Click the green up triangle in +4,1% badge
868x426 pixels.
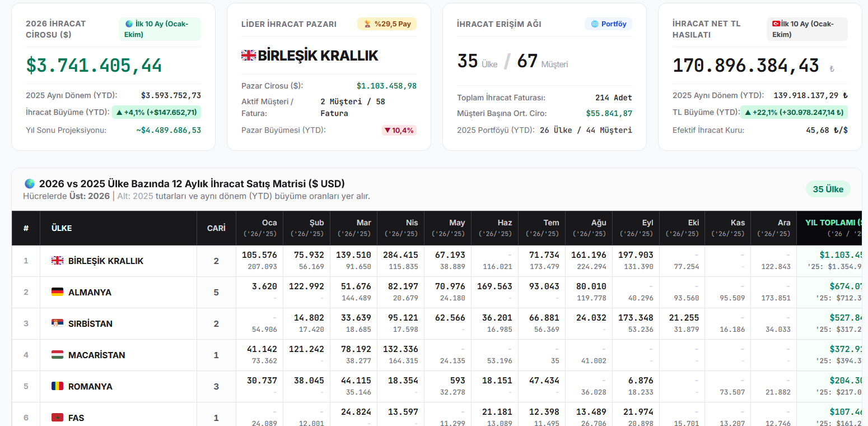pyautogui.click(x=119, y=113)
